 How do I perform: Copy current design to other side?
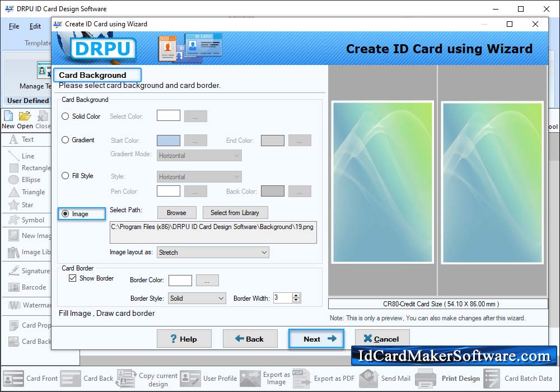click(x=147, y=379)
